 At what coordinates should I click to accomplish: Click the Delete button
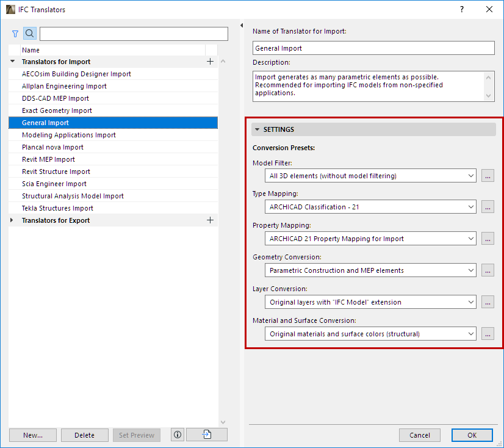85,435
